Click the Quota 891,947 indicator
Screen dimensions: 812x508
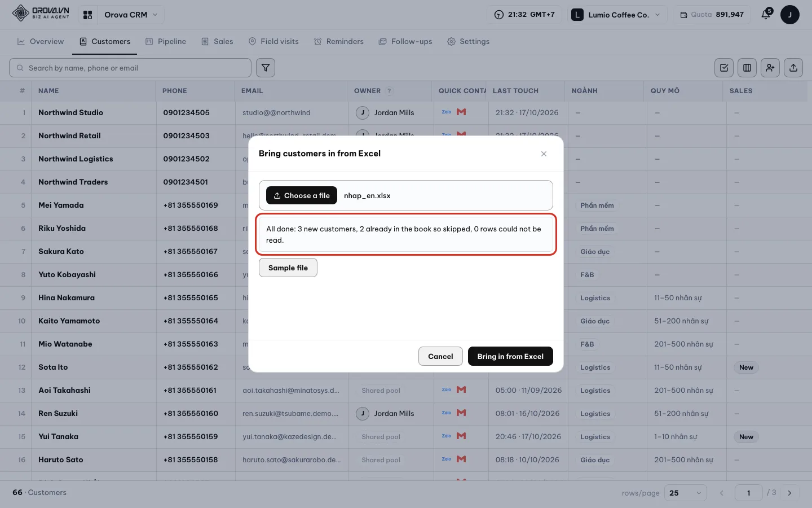(x=712, y=15)
